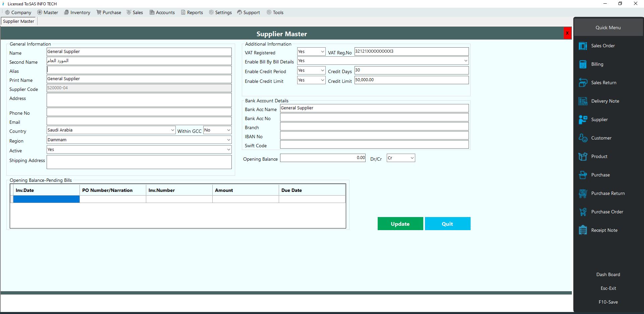
Task: Open the Purchase icon in Quick Menu
Action: 583,175
